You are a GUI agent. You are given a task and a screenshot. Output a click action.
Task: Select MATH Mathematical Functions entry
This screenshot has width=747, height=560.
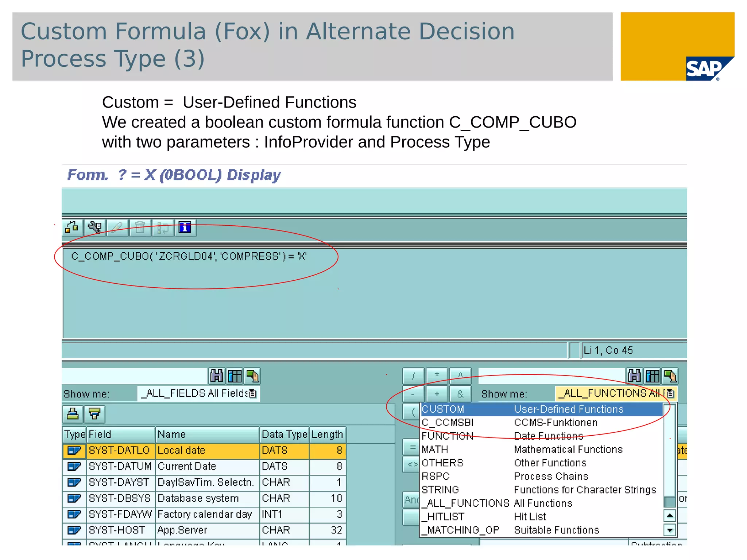tap(542, 450)
